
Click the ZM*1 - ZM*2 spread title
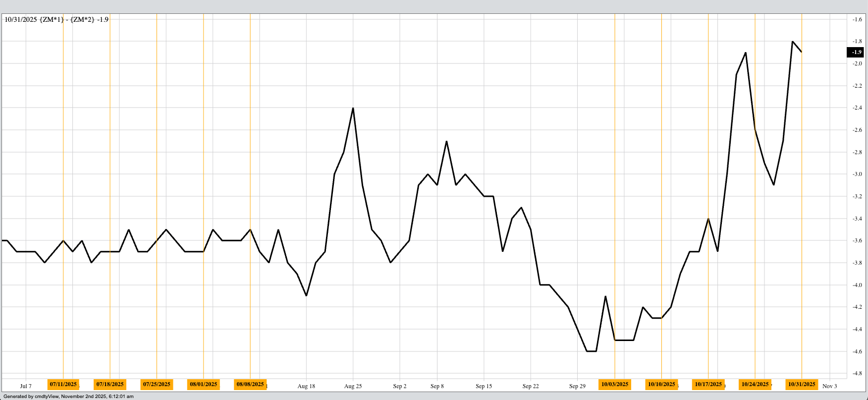pyautogui.click(x=56, y=19)
